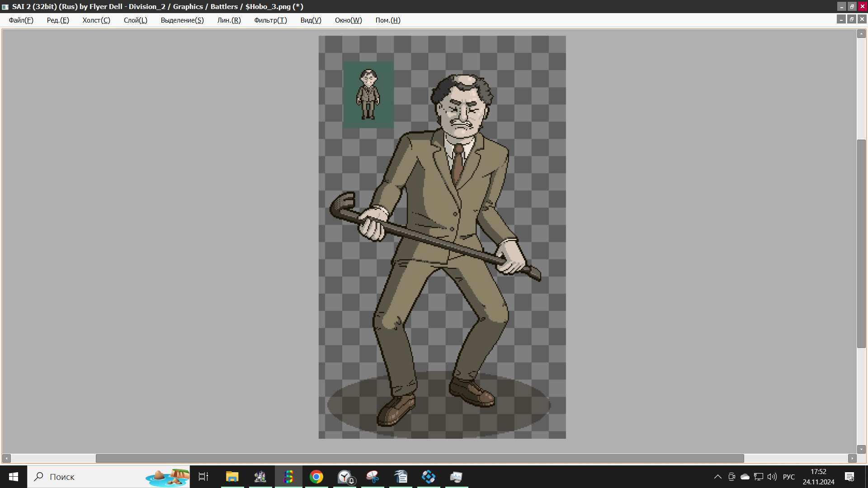Image resolution: width=868 pixels, height=488 pixels.
Task: Open the Выделение(S) selection menu
Action: pos(182,20)
